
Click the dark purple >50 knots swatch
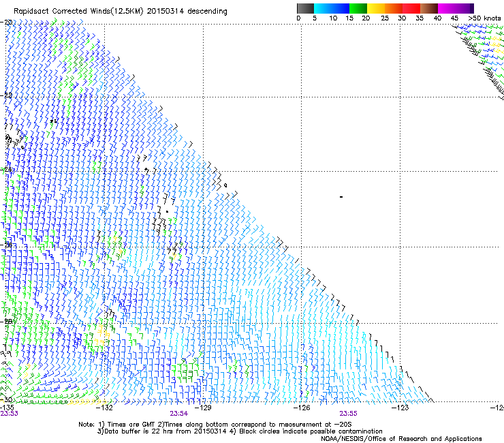(472, 8)
